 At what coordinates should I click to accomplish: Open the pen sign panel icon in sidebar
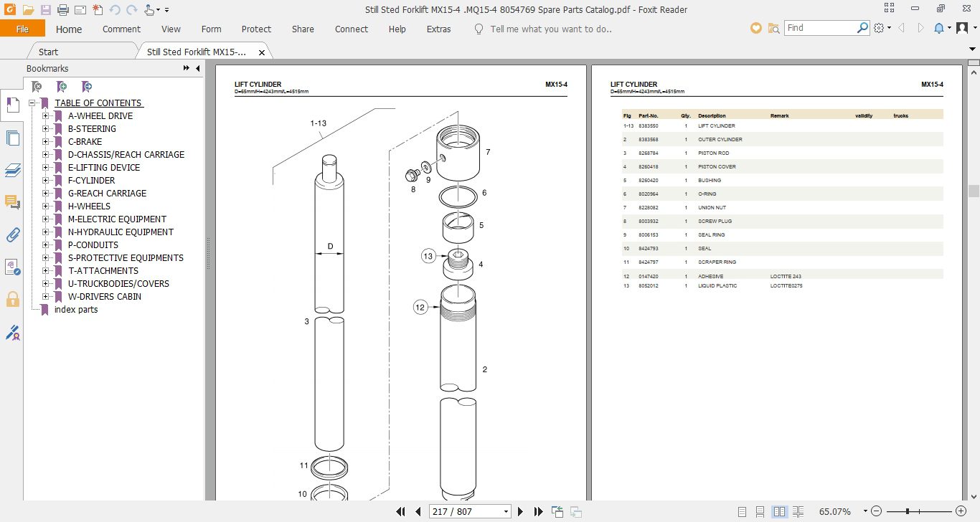[12, 333]
